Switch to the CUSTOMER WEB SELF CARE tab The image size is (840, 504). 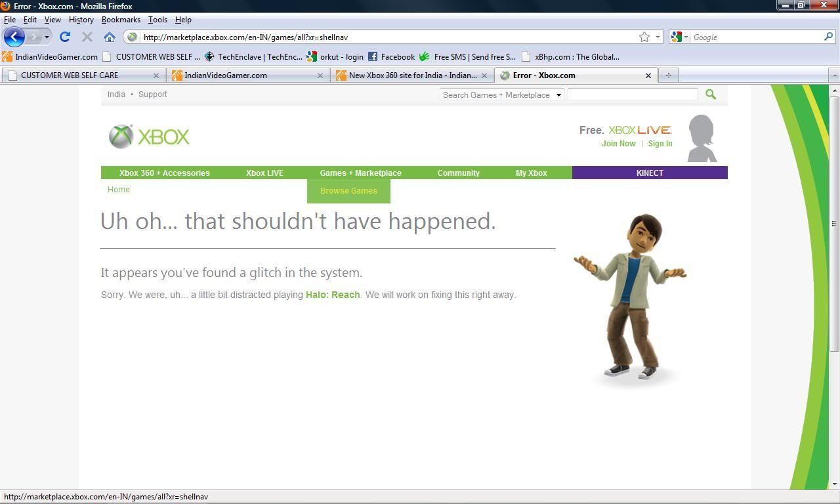(79, 75)
